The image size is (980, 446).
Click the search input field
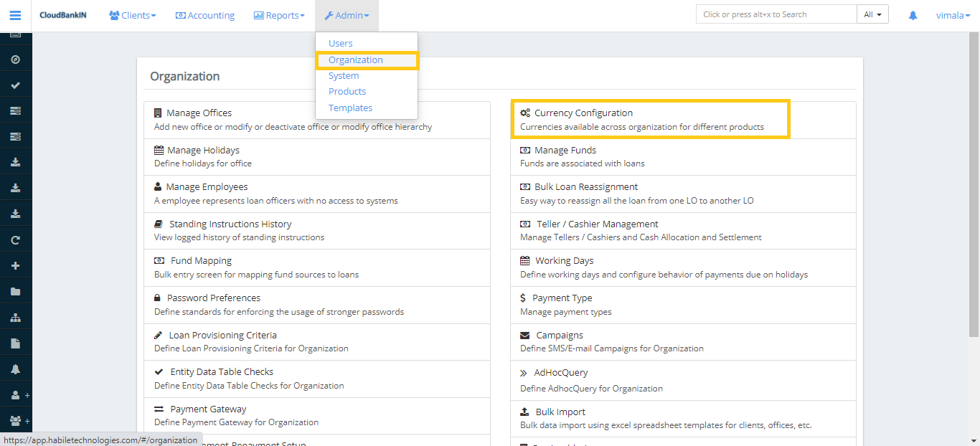(x=776, y=14)
